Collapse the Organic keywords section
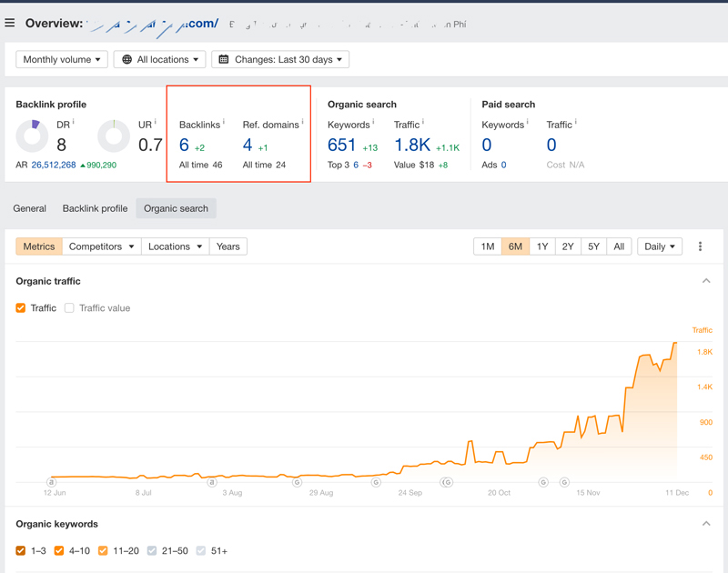The height and width of the screenshot is (573, 728). (706, 523)
